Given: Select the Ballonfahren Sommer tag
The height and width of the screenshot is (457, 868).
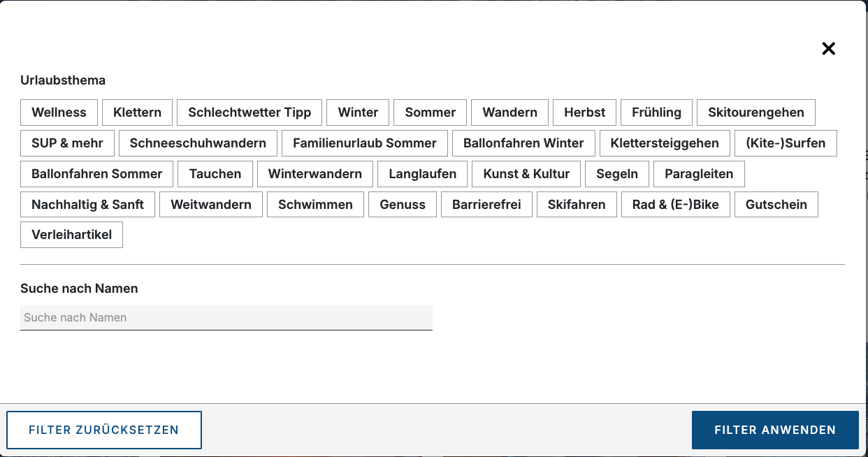Looking at the screenshot, I should coord(96,174).
